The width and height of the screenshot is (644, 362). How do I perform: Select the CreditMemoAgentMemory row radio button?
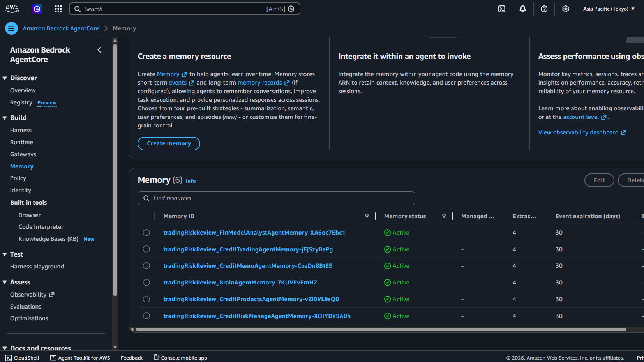146,266
